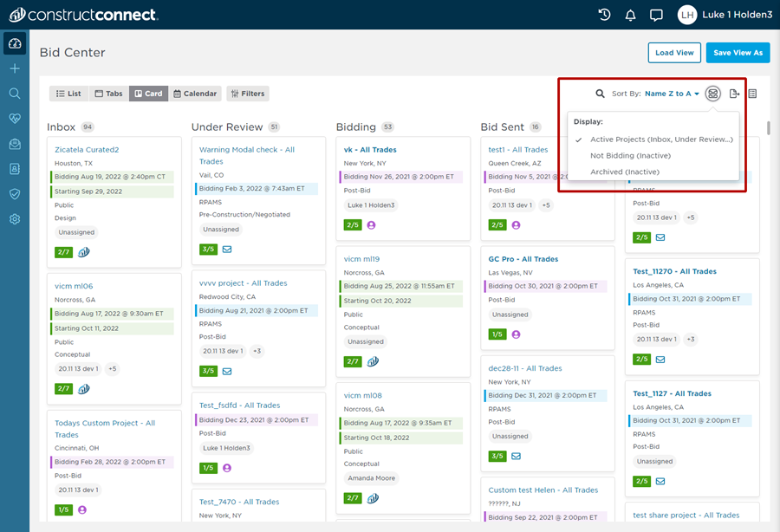Image resolution: width=780 pixels, height=532 pixels.
Task: Switch to Tabs view
Action: point(109,94)
